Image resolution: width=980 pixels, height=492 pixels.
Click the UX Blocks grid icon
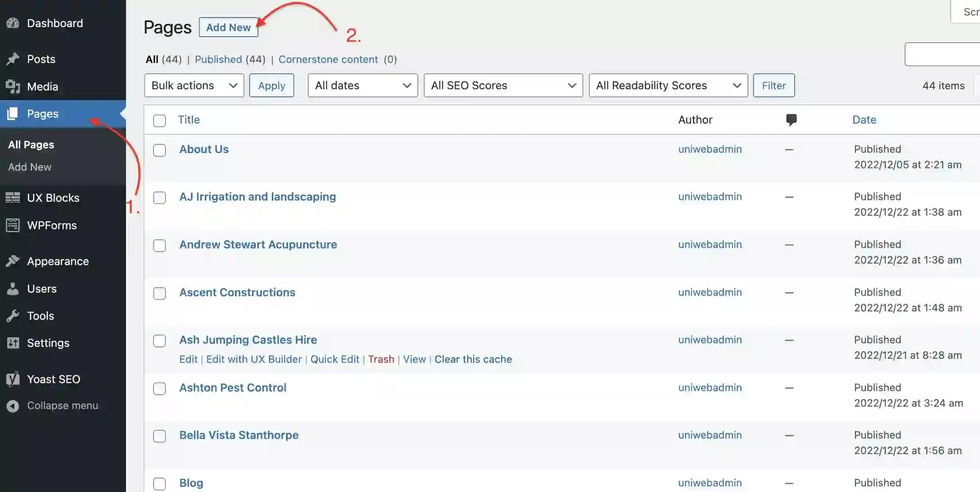tap(13, 197)
